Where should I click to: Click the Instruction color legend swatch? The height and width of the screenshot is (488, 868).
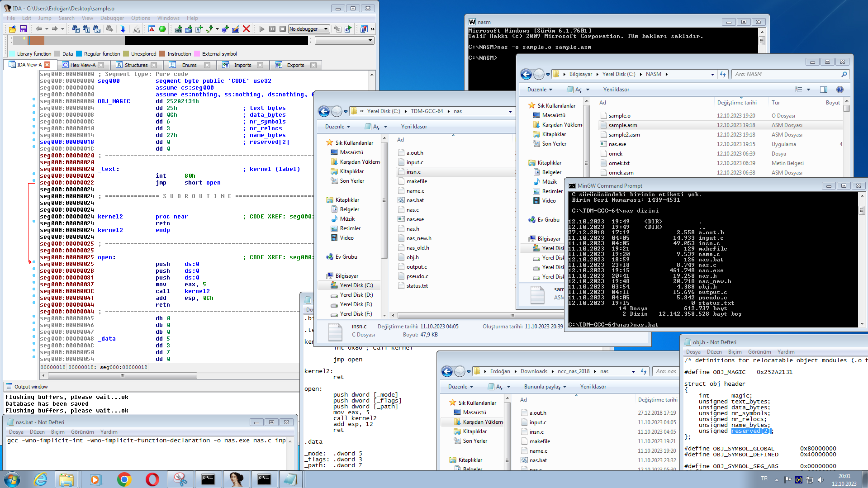coord(162,54)
